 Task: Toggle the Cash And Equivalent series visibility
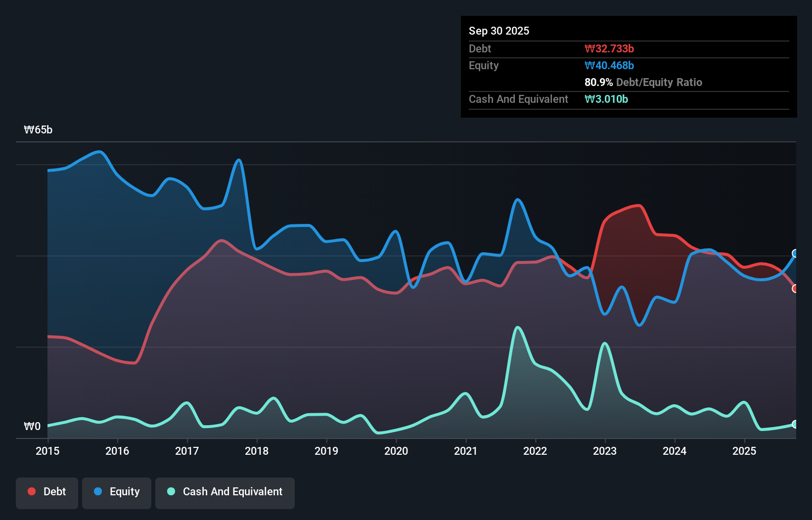tap(225, 492)
